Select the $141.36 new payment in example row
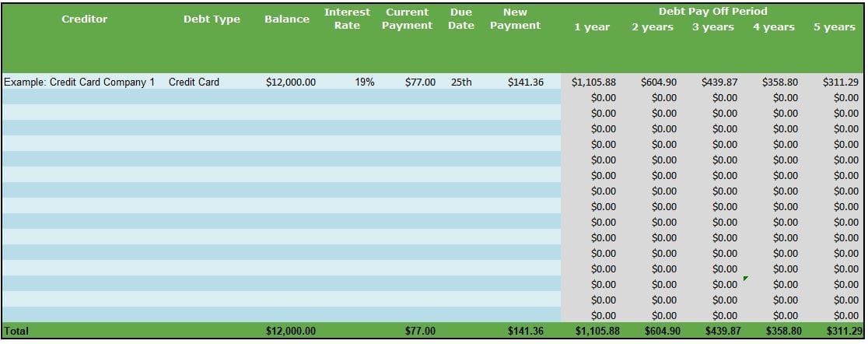This screenshot has width=868, height=344. 526,82
